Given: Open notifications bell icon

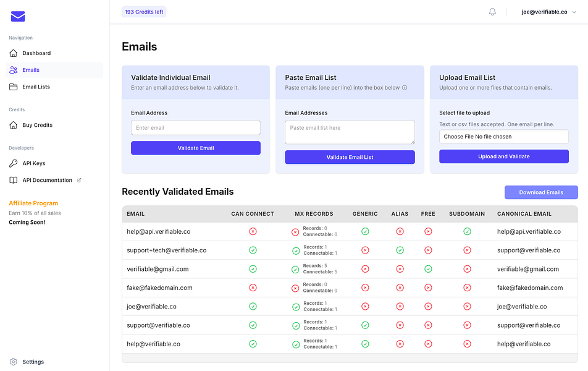Looking at the screenshot, I should pos(492,12).
